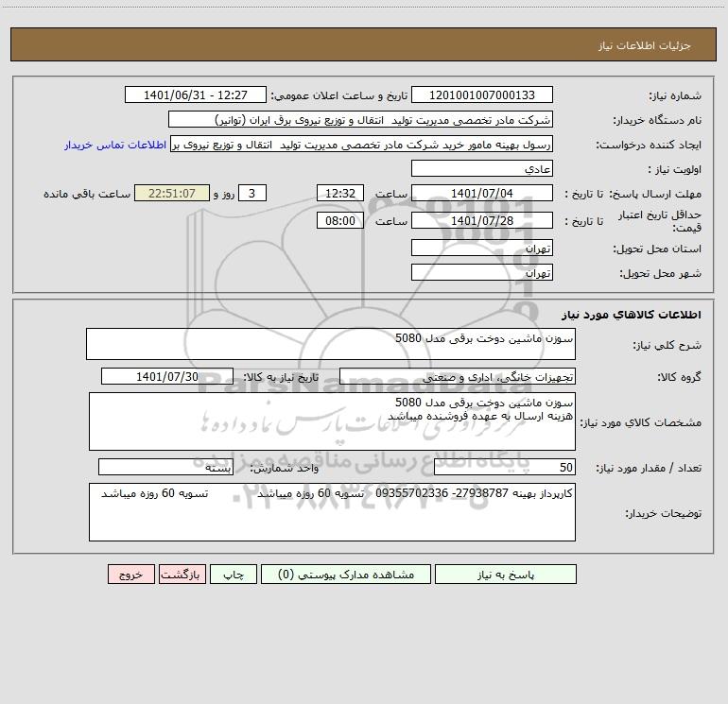Click the گروه کالا label
728x704 pixels.
click(x=679, y=377)
